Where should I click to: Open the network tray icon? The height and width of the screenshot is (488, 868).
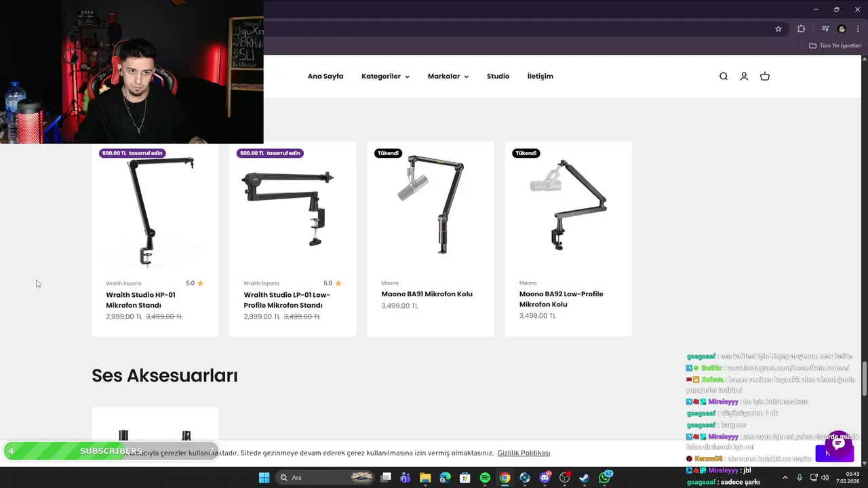(814, 478)
